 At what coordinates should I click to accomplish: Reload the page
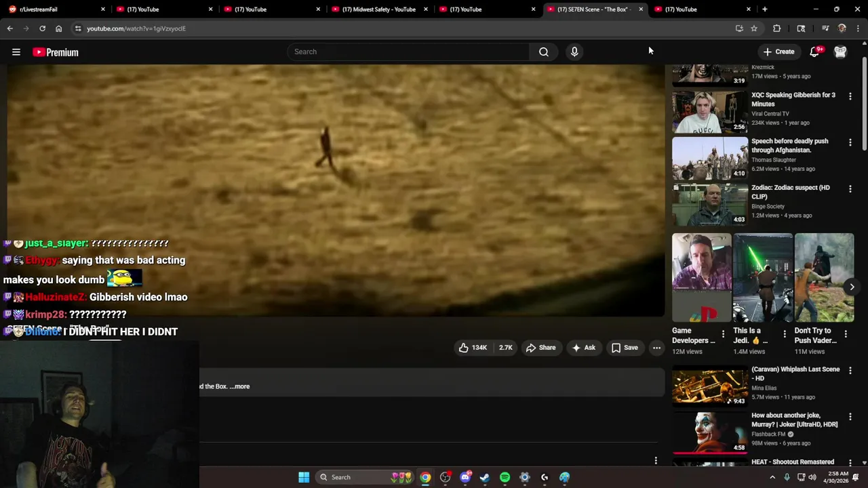point(42,28)
